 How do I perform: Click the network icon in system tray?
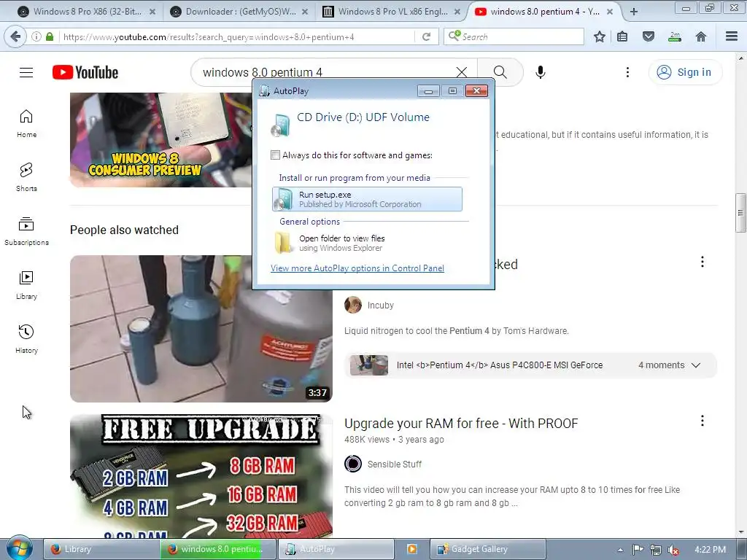[x=656, y=550]
